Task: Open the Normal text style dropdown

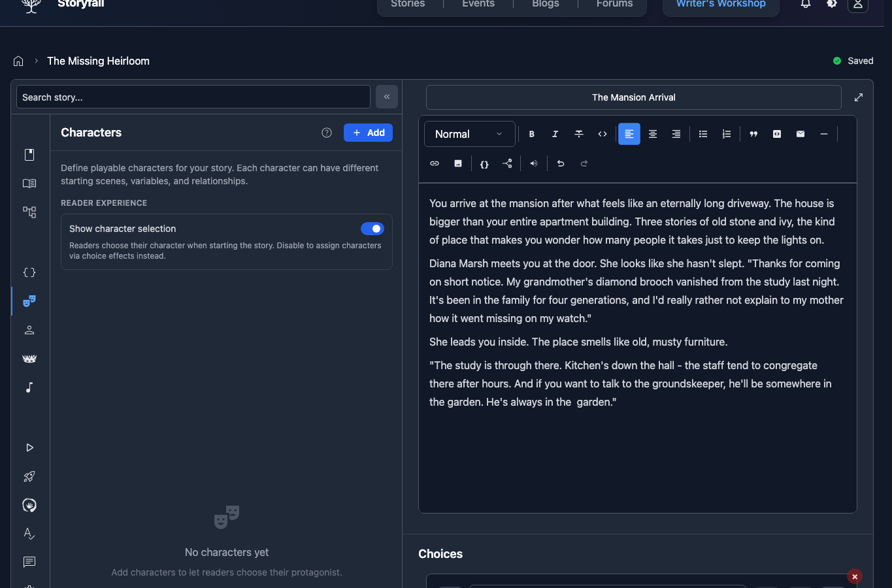Action: 469,133
